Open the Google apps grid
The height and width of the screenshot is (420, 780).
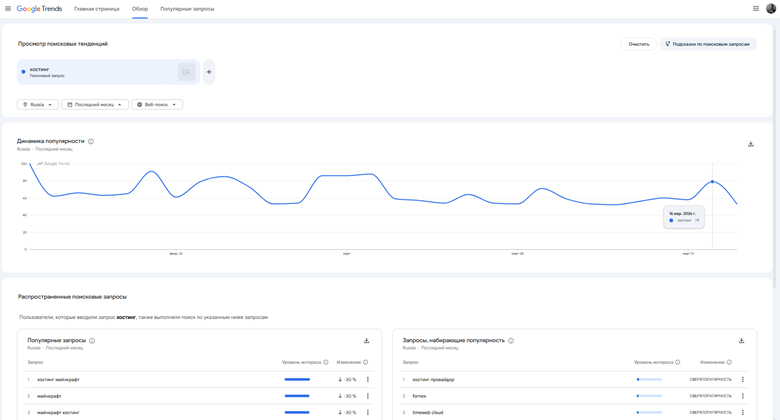[756, 8]
